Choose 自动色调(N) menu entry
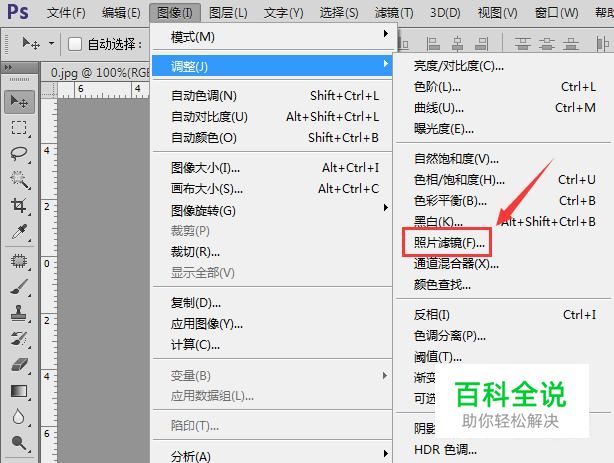The height and width of the screenshot is (463, 614). (x=272, y=96)
